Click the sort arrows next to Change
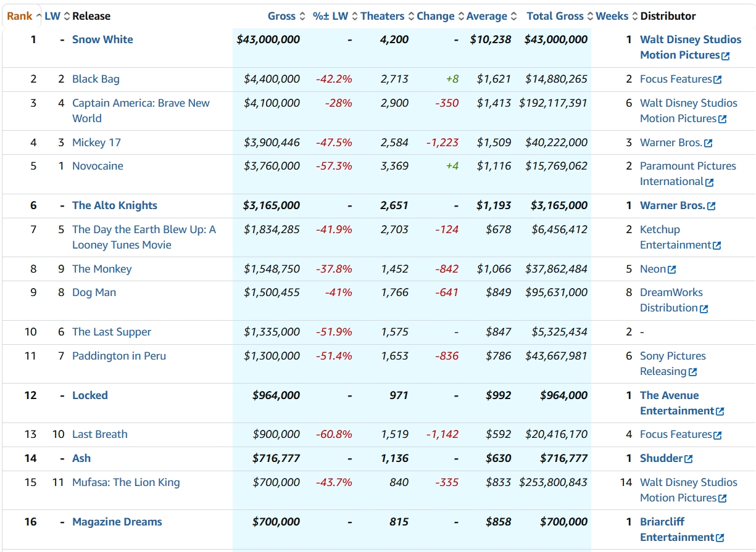The width and height of the screenshot is (756, 552). coord(460,16)
